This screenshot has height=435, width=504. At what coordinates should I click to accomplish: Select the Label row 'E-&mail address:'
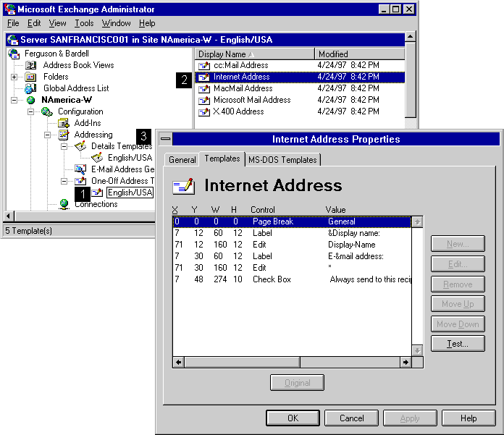tap(292, 256)
